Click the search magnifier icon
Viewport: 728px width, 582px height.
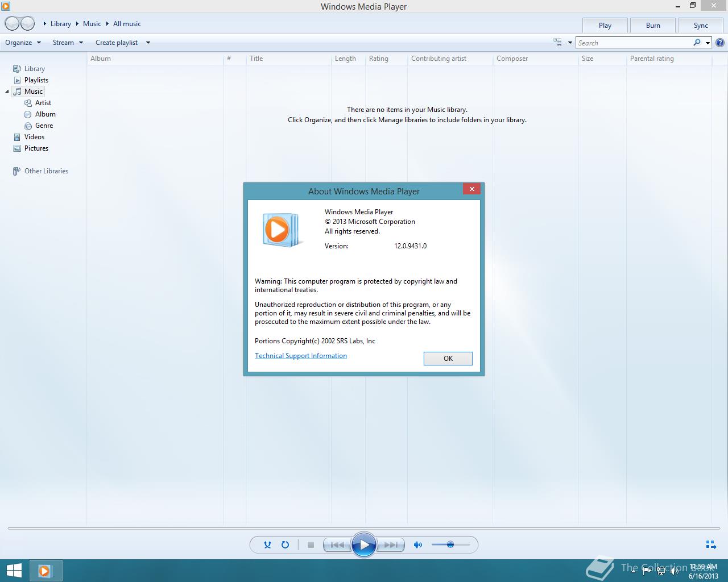click(697, 43)
